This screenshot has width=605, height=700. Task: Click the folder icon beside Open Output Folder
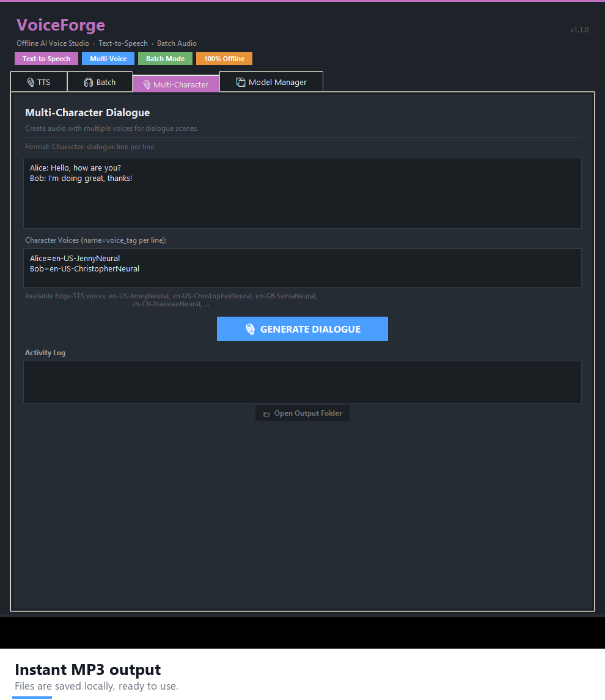pyautogui.click(x=267, y=414)
